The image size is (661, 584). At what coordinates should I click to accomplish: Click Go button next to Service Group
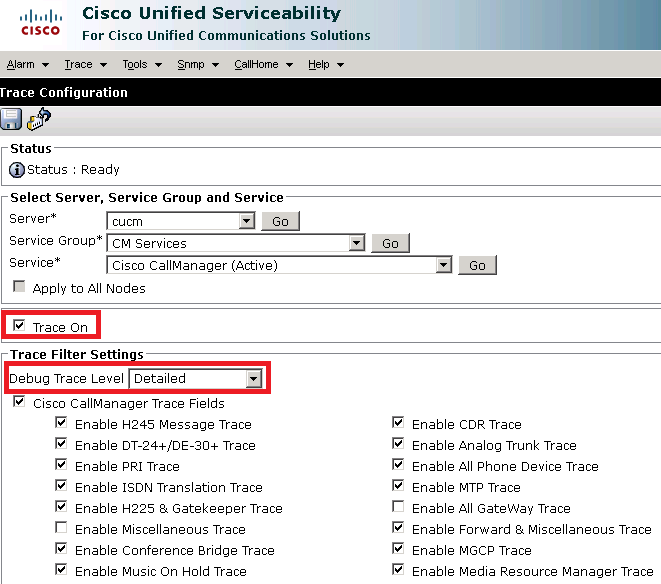390,243
